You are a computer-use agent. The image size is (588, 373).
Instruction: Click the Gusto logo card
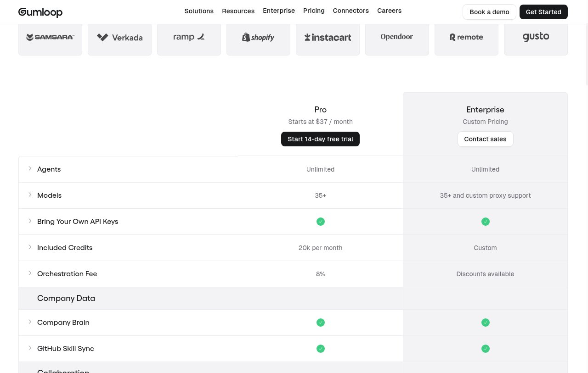(536, 39)
